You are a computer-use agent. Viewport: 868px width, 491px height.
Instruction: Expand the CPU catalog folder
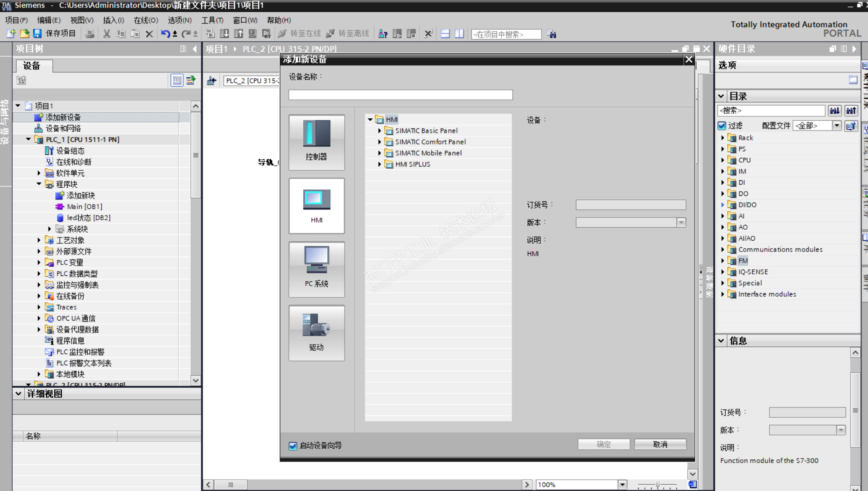(723, 160)
